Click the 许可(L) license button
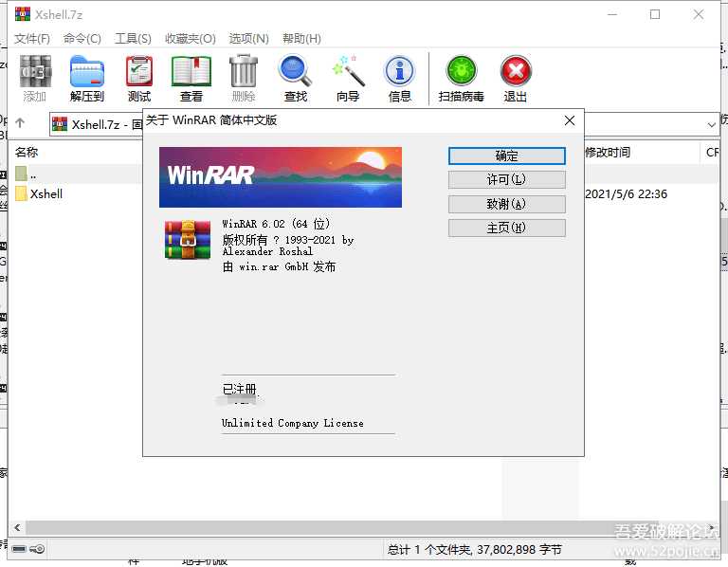 coord(506,180)
